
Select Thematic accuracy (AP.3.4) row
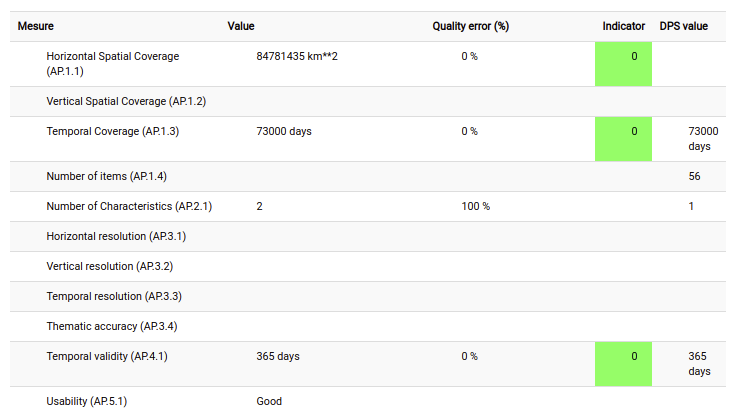pos(368,326)
